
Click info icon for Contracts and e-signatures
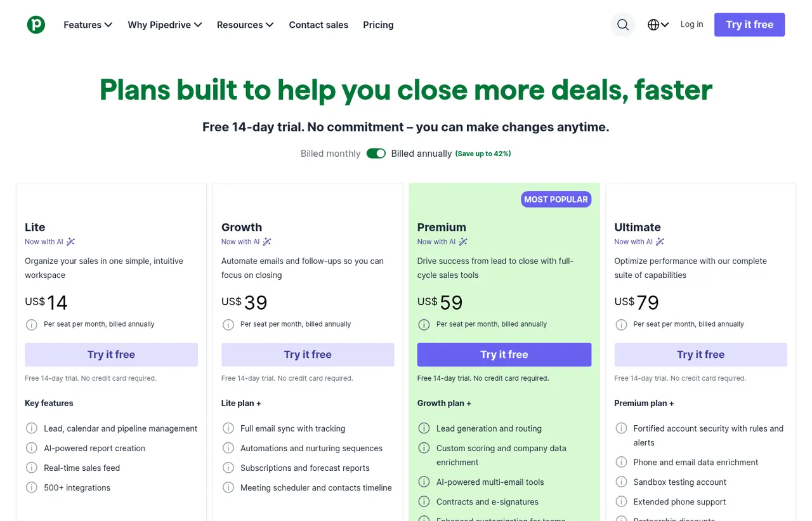[424, 501]
